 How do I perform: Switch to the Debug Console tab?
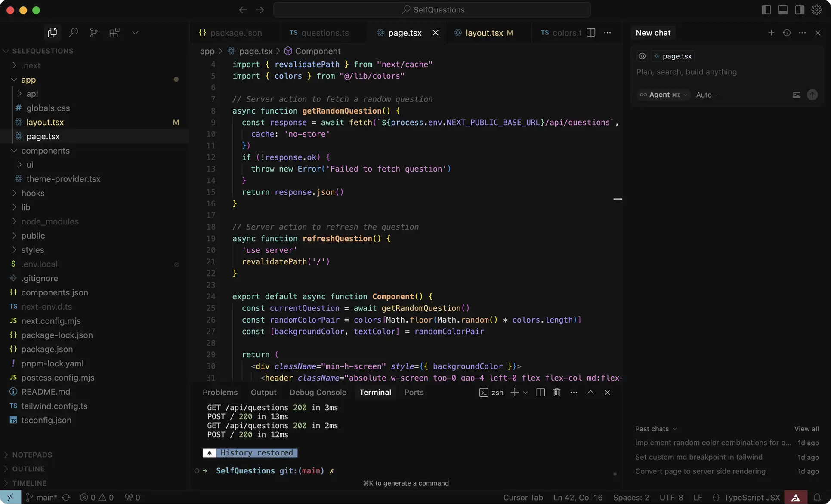318,392
